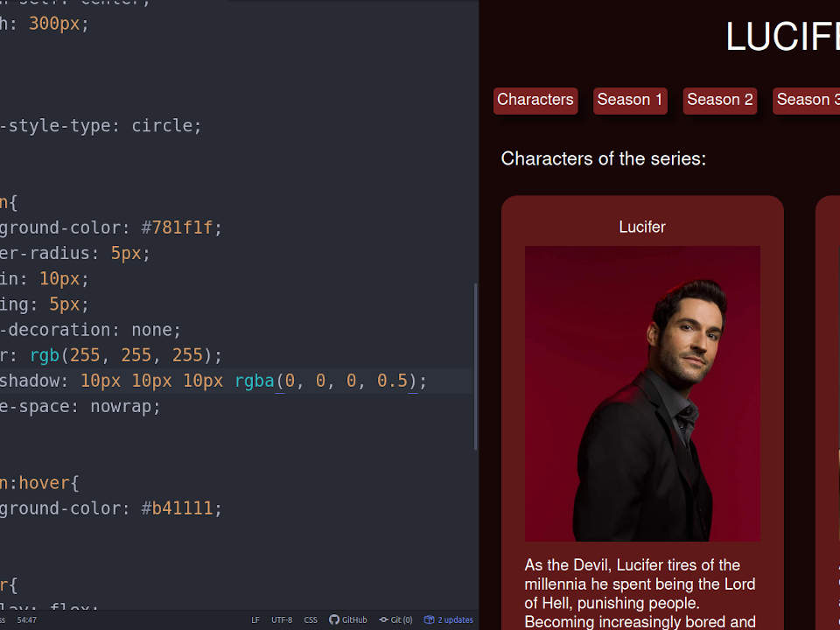Click the rgba(0, 0, 0, 0.5) shadow value
This screenshot has width=840, height=630.
click(x=325, y=381)
